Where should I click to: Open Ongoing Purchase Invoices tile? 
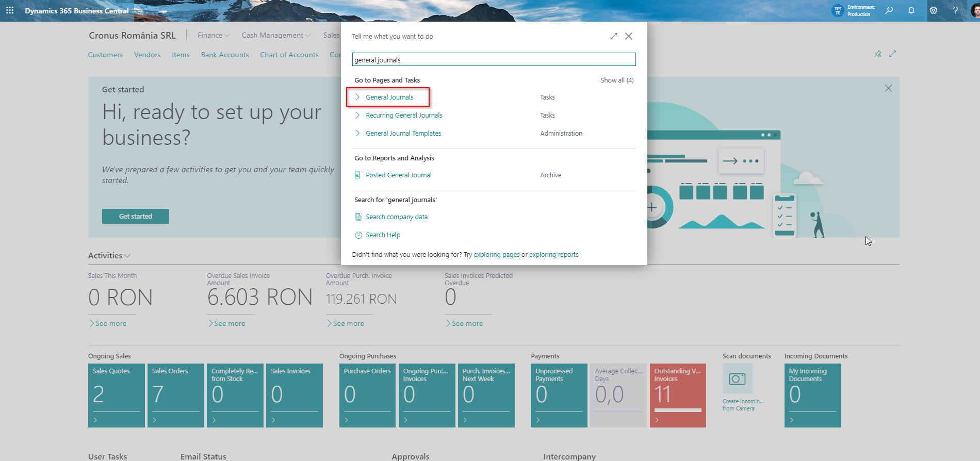[x=427, y=396]
